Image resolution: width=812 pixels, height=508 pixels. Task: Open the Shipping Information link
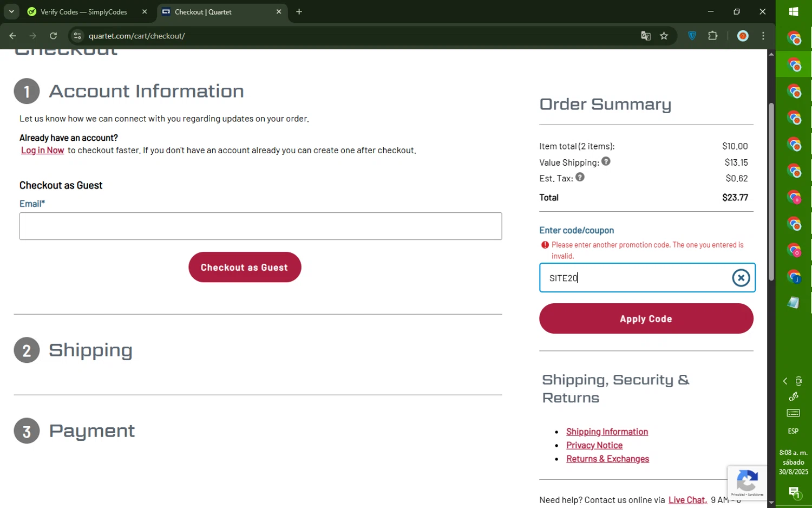[x=607, y=432]
